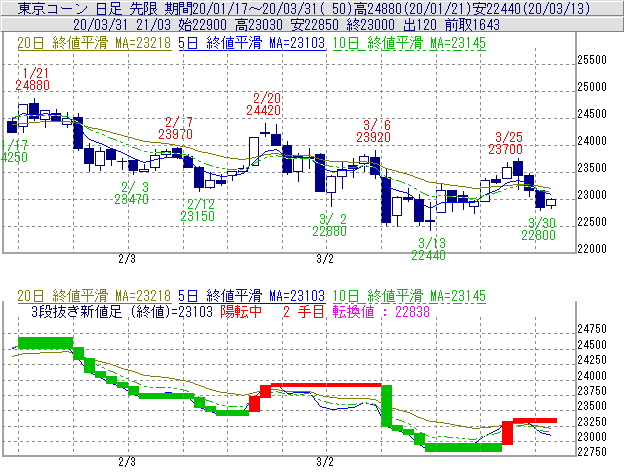Click the last white candlestick on 3/31
Screen dimensions: 624x474
551,203
